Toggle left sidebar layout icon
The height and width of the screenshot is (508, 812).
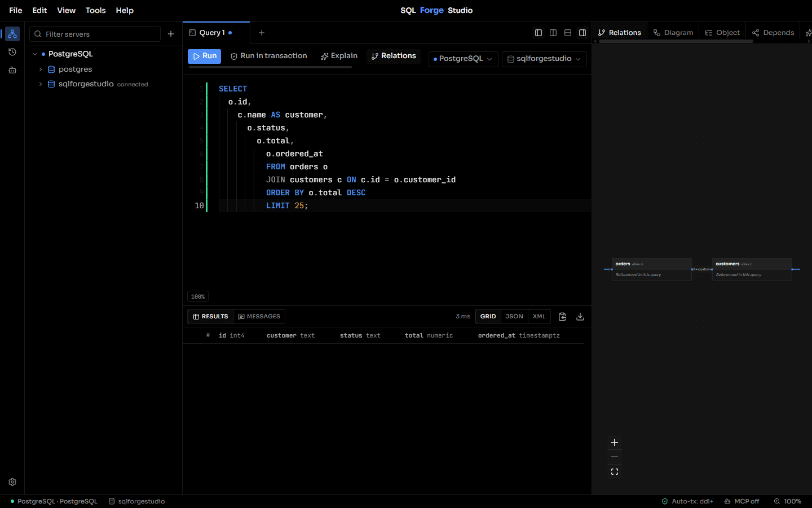(x=539, y=33)
